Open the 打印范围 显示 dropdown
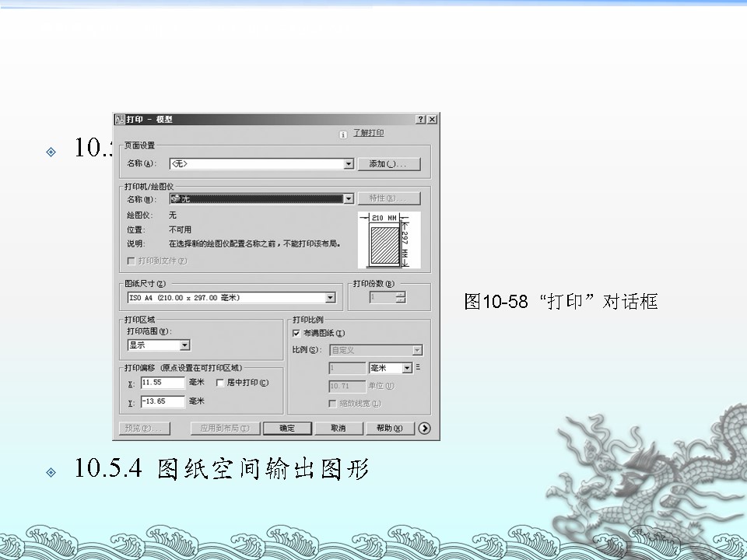 click(184, 345)
